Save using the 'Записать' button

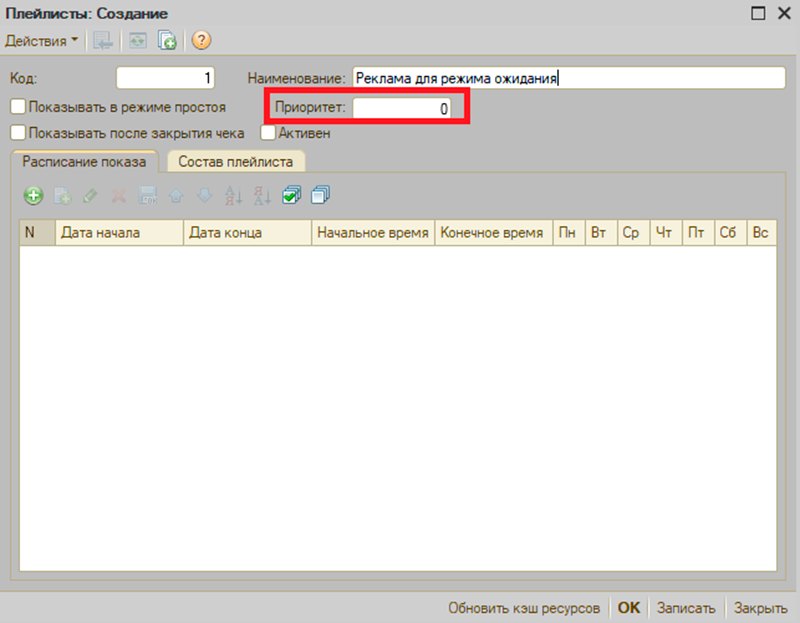(686, 608)
